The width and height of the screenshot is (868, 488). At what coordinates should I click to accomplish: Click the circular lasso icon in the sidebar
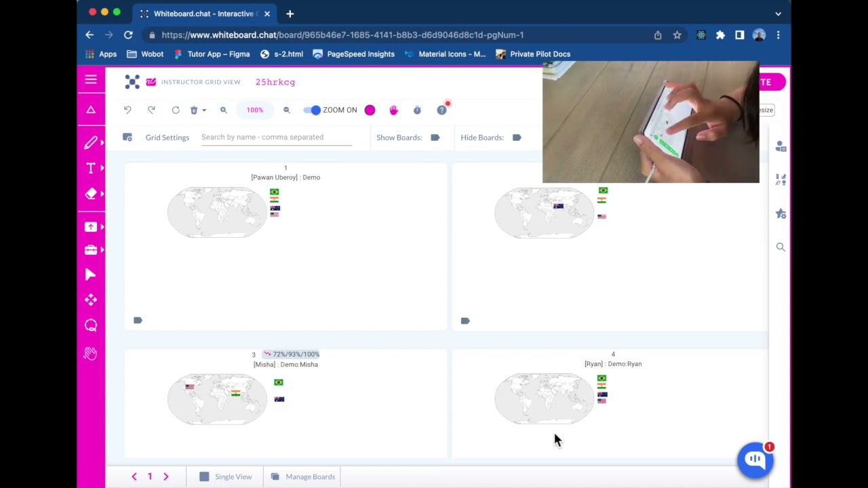click(91, 325)
